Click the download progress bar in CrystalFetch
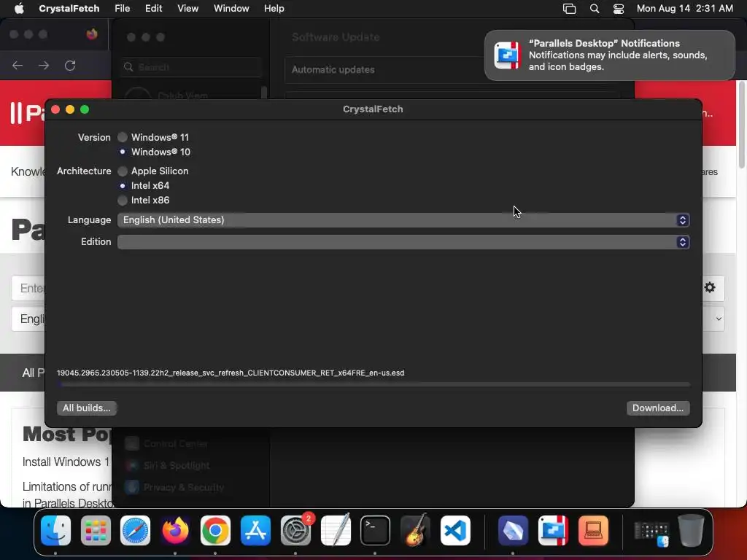 click(373, 384)
